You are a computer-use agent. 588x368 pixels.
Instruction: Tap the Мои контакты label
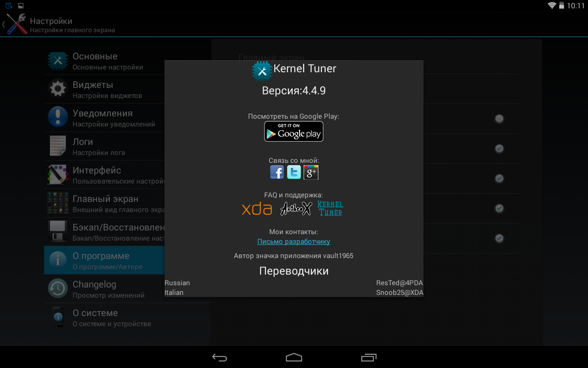[294, 232]
